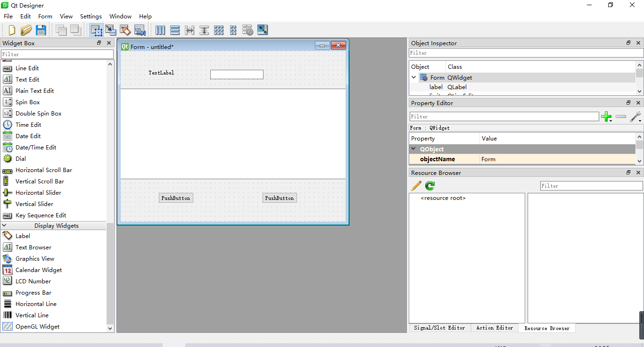Screen dimensions: 644x347
Task: Float the Property Editor panel
Action: coord(628,103)
